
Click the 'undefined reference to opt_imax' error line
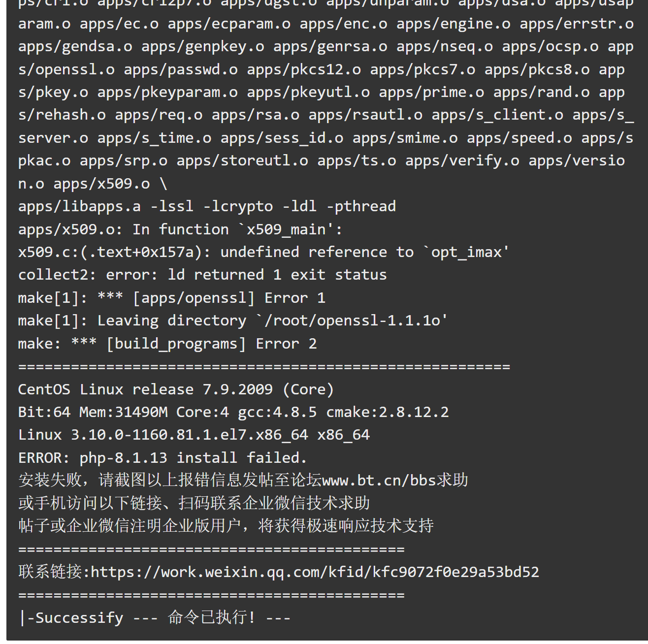click(263, 252)
